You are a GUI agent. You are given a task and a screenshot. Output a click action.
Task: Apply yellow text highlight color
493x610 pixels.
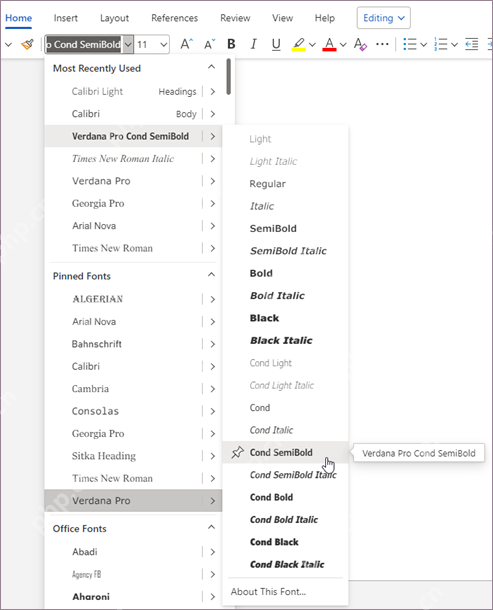coord(298,44)
